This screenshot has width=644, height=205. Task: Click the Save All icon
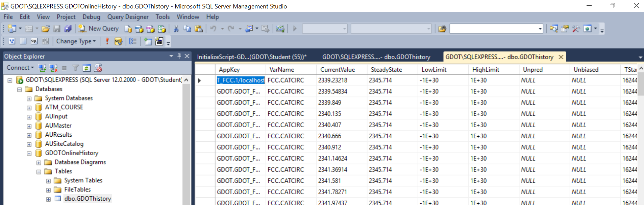coord(68,29)
